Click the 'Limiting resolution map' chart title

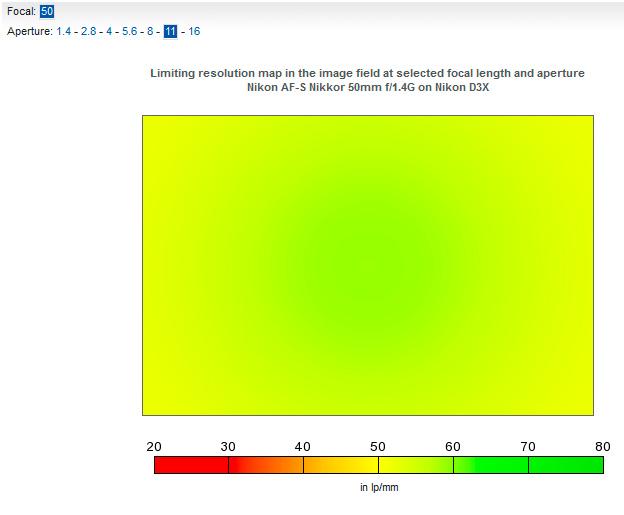point(367,73)
